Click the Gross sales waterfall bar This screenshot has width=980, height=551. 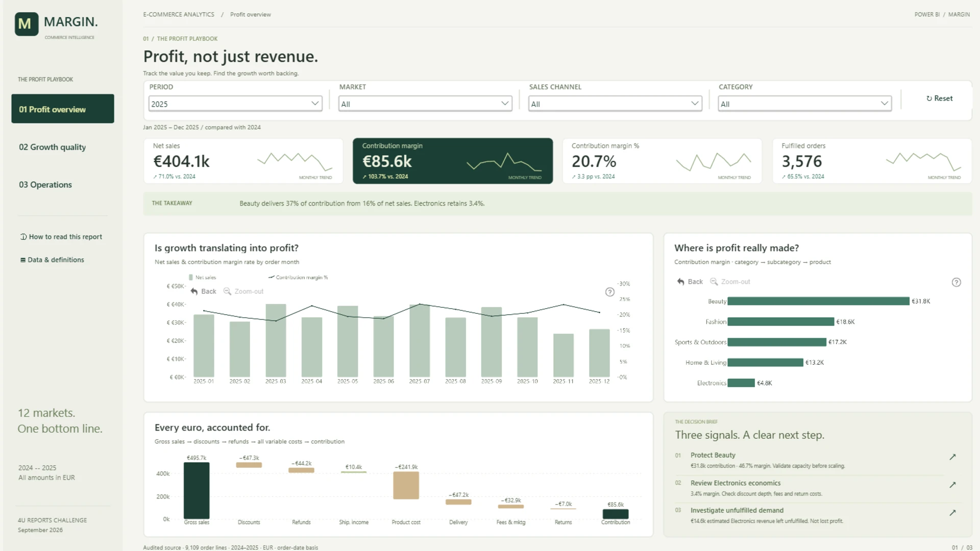(x=197, y=490)
